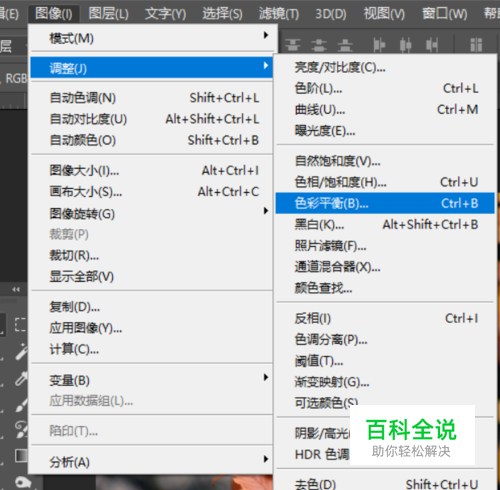Image resolution: width=500 pixels, height=490 pixels.
Task: Open 照片滤镜(F)... adjustment
Action: (x=385, y=246)
